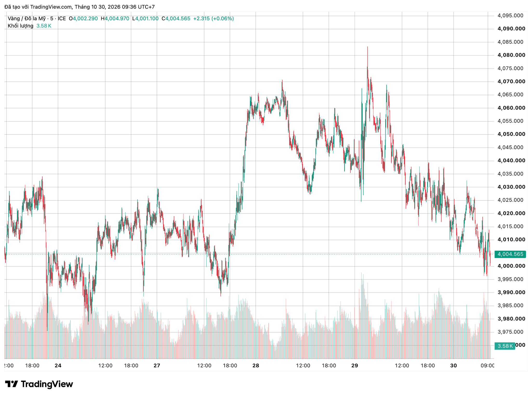Click the open value O4,002.290
The width and height of the screenshot is (532, 397).
[x=83, y=18]
